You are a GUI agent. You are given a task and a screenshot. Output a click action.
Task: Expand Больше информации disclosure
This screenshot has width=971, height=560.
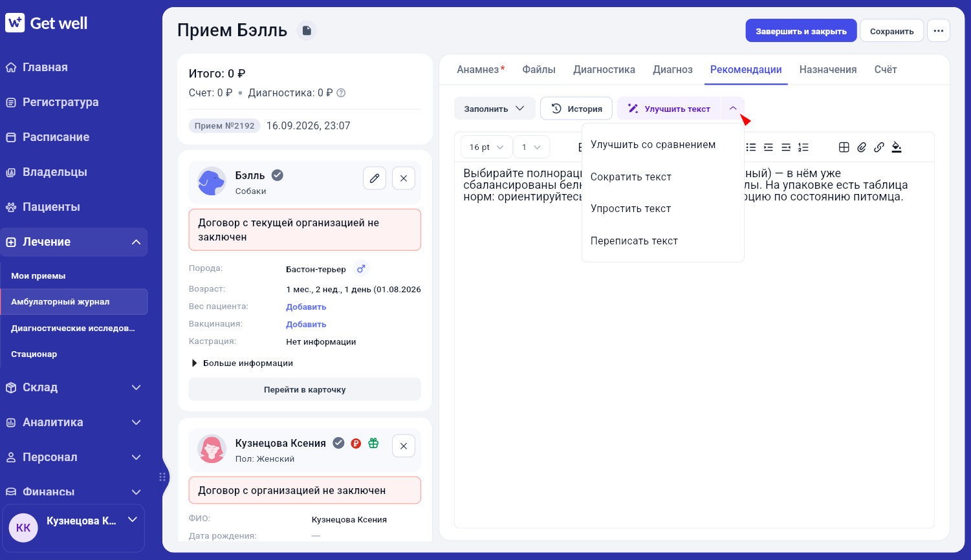[242, 363]
